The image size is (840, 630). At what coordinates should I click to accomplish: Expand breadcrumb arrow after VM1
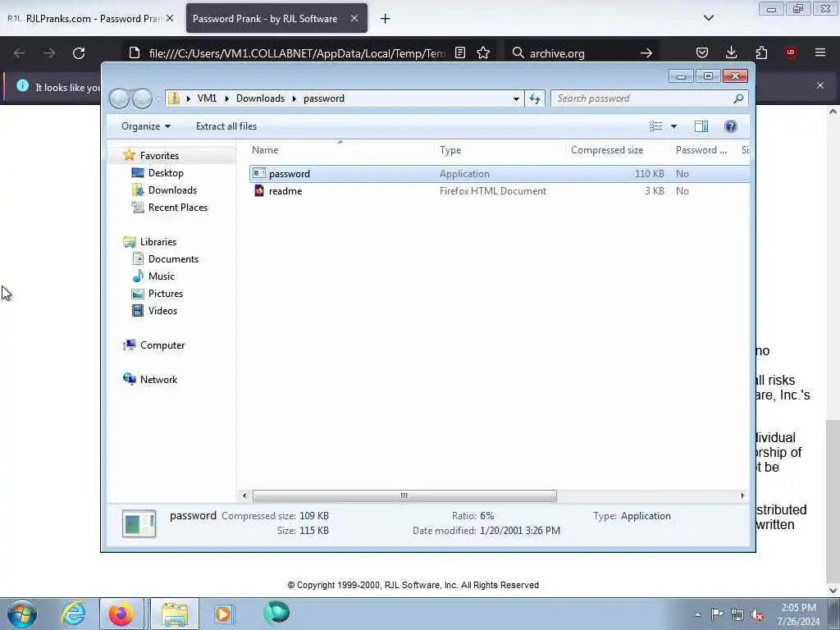(227, 98)
